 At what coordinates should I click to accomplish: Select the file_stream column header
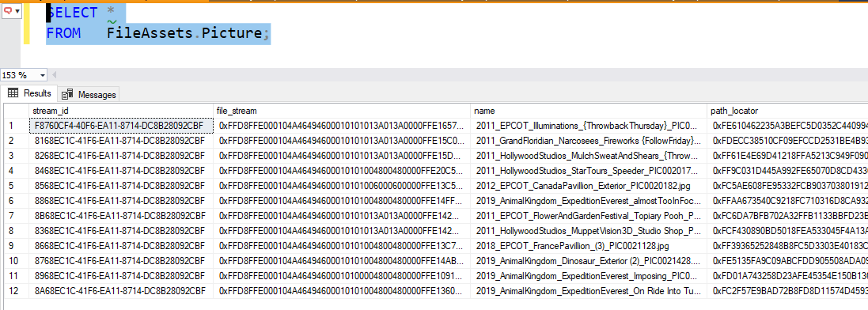point(342,111)
